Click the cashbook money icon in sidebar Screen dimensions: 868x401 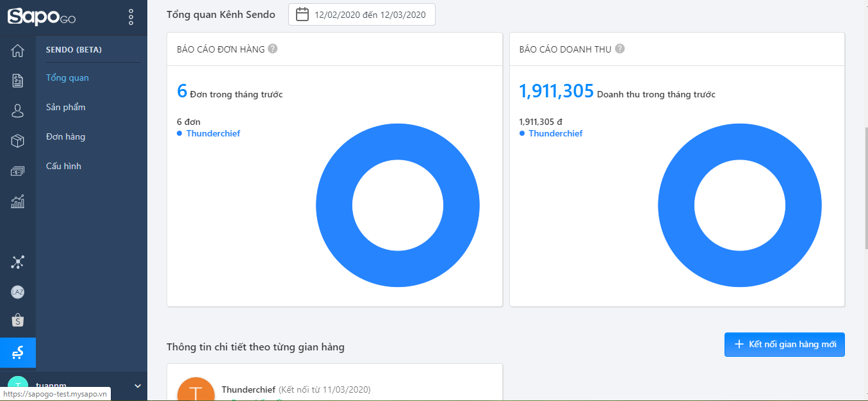point(18,171)
